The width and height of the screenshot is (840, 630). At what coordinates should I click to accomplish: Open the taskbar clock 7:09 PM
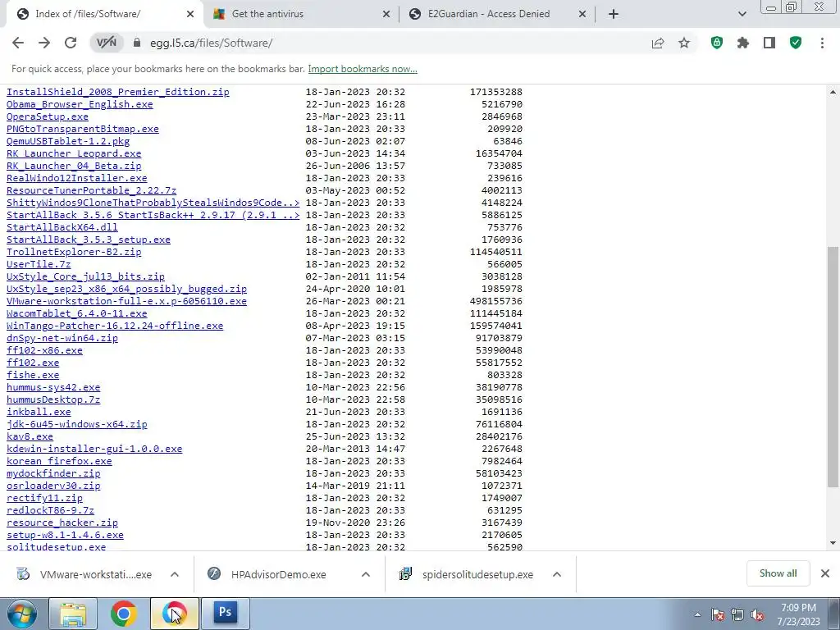click(798, 614)
